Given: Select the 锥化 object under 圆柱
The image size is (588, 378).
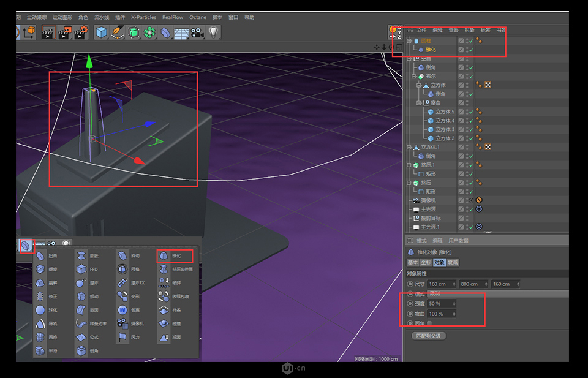Looking at the screenshot, I should click(x=431, y=50).
